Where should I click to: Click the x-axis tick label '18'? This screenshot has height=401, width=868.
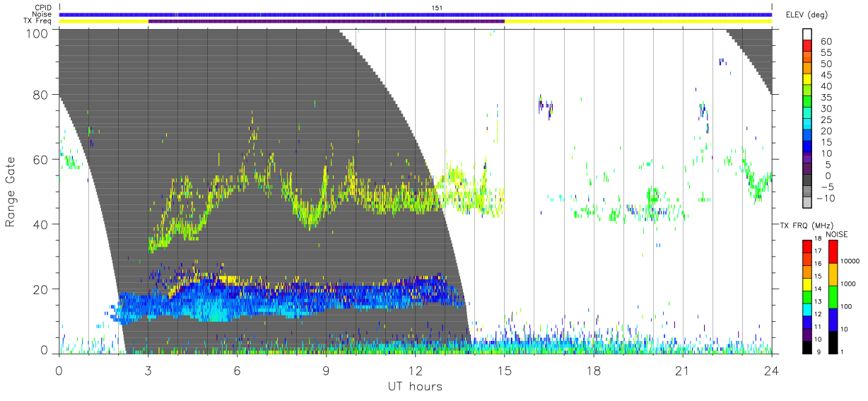click(x=594, y=370)
